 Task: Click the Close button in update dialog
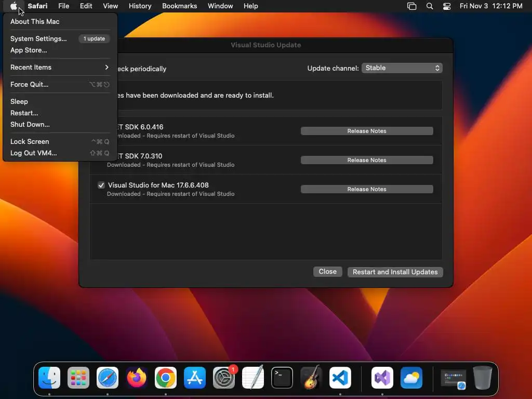click(327, 272)
